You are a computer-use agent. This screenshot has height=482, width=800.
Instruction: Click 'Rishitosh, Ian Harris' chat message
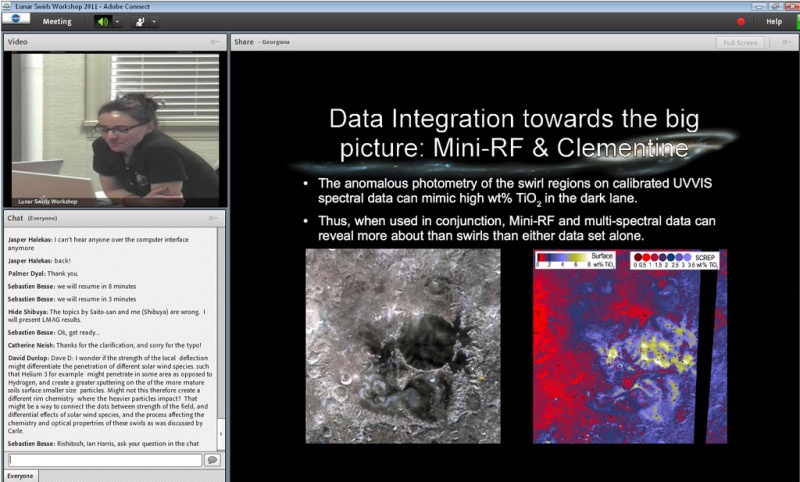click(104, 444)
